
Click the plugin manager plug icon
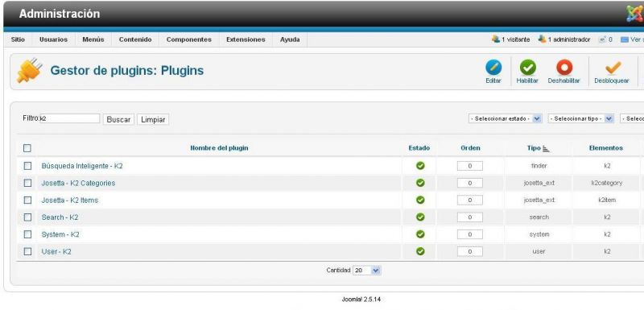pyautogui.click(x=29, y=70)
